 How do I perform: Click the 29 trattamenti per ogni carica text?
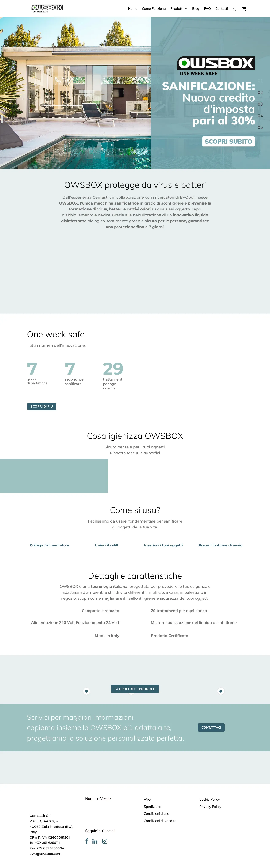pyautogui.click(x=179, y=611)
